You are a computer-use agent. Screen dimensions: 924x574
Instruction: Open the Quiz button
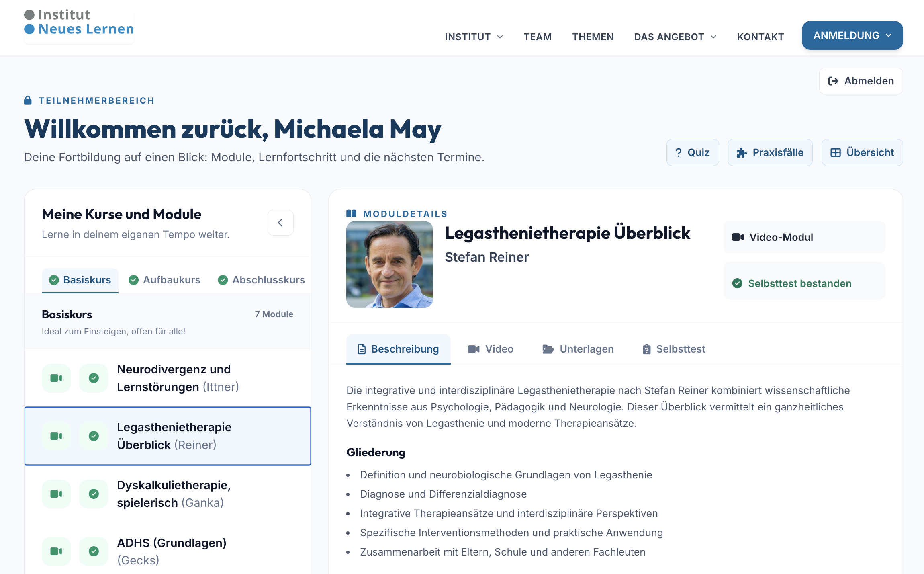coord(693,152)
